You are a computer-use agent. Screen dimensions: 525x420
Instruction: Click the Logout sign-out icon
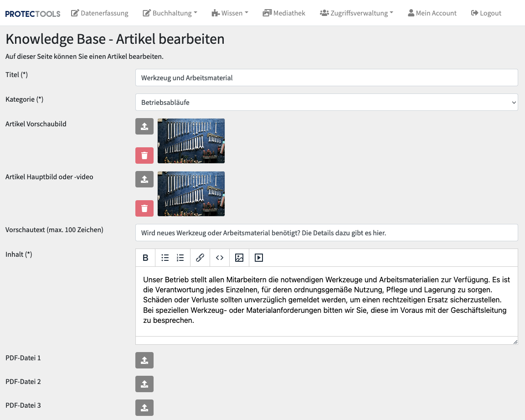point(474,13)
